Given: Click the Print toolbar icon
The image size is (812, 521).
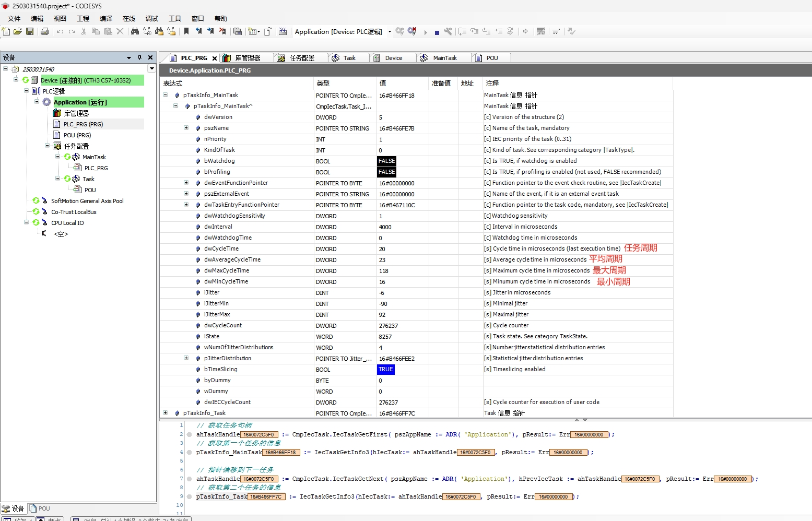Looking at the screenshot, I should [x=45, y=31].
